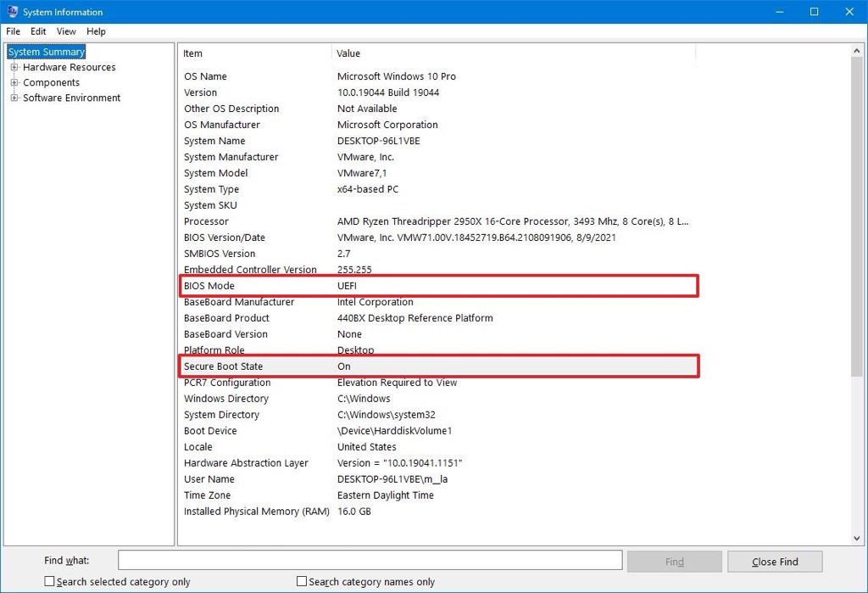Select System Summary in the tree
This screenshot has height=593, width=868.
47,52
